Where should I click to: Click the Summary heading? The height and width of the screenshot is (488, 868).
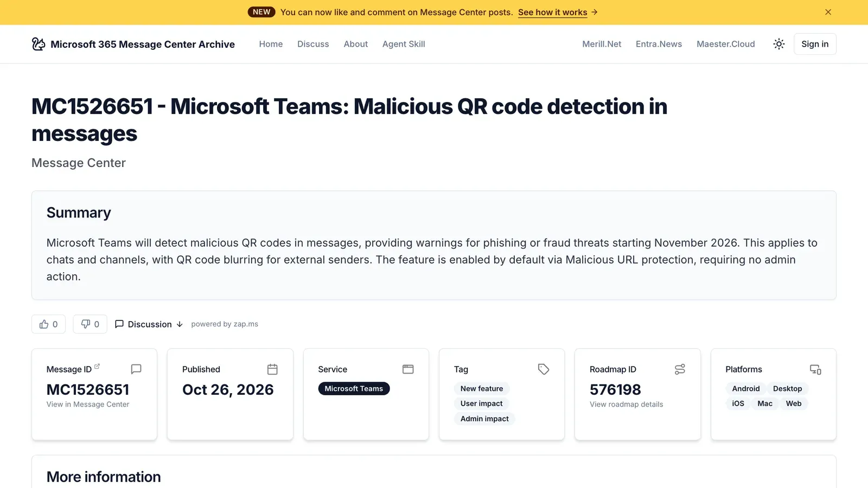tap(79, 213)
